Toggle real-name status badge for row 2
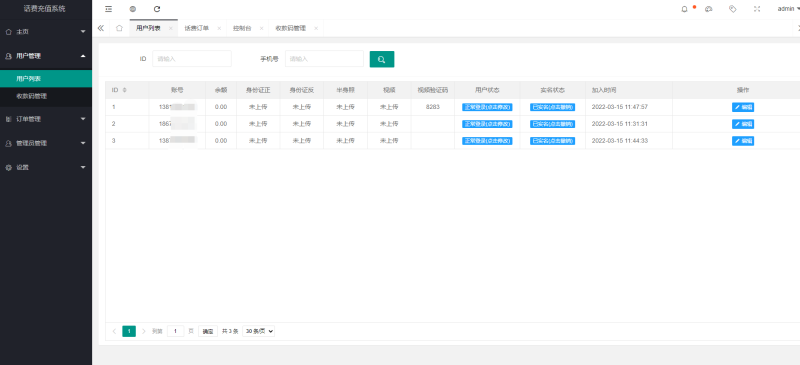800x365 pixels. [x=553, y=124]
